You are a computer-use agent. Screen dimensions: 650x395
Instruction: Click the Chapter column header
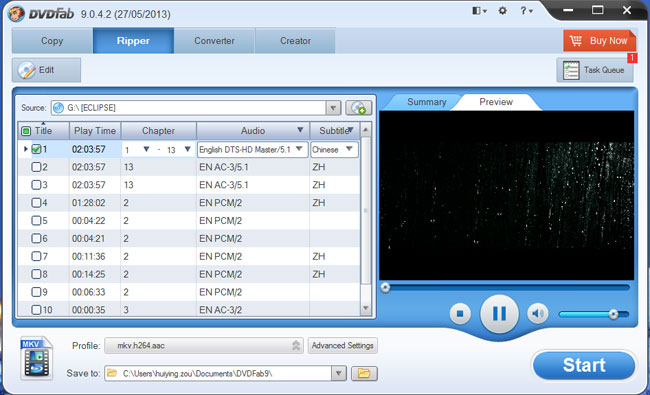[x=158, y=131]
